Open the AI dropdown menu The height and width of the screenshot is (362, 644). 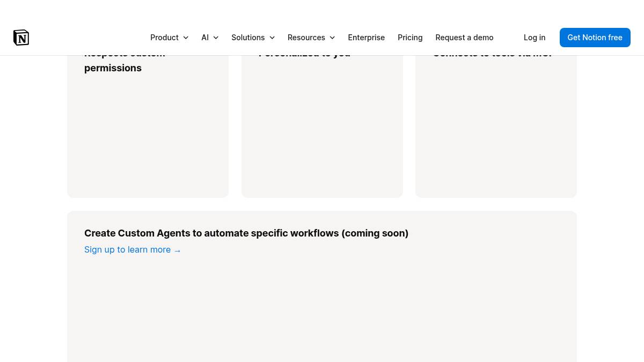(x=205, y=38)
